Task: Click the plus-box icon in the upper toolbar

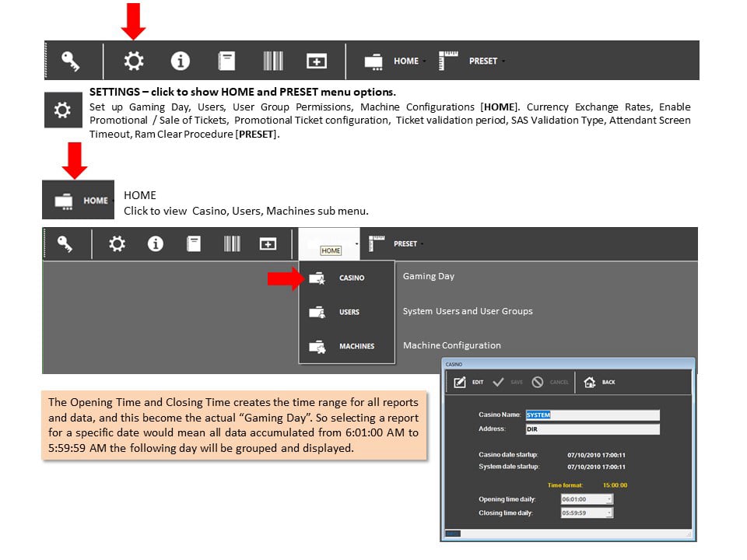Action: (317, 61)
